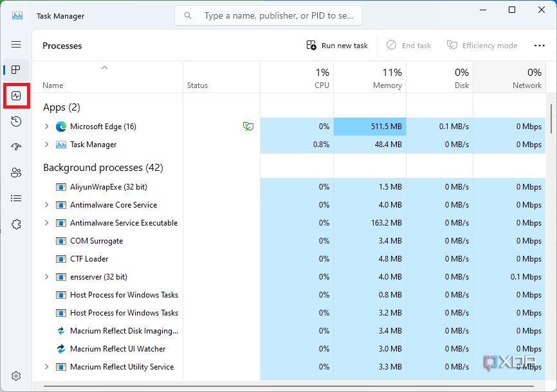Open the Users view from the sidebar
557x392 pixels.
point(16,172)
